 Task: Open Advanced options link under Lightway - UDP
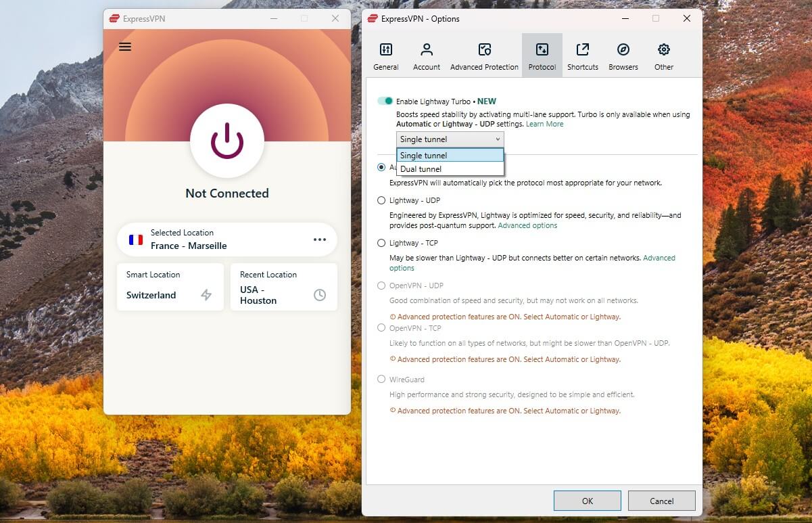point(527,225)
